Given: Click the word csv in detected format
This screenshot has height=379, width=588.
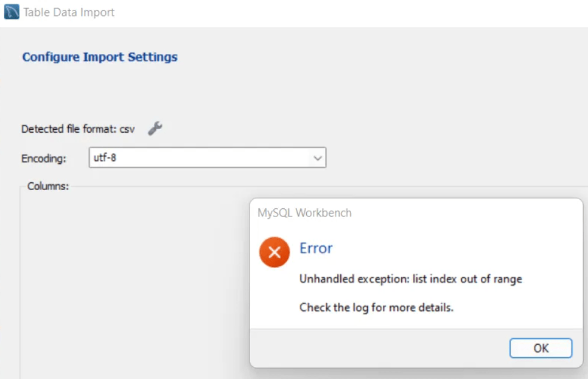Looking at the screenshot, I should [127, 129].
